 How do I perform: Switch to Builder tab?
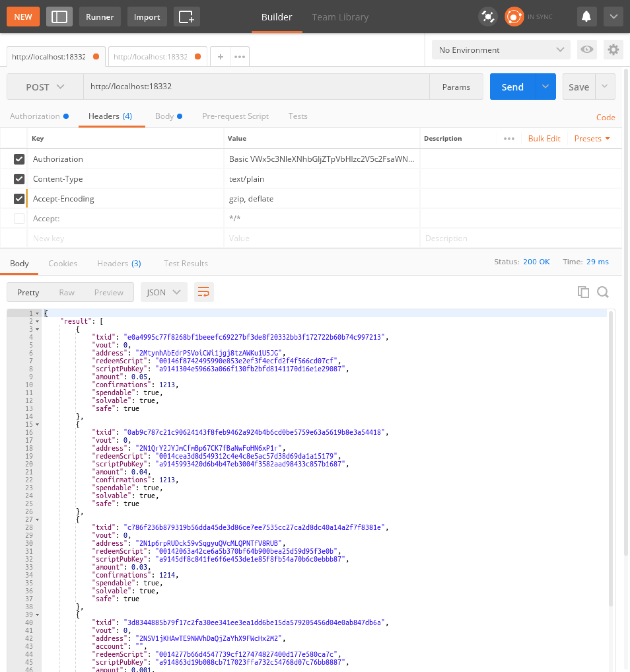pos(277,17)
